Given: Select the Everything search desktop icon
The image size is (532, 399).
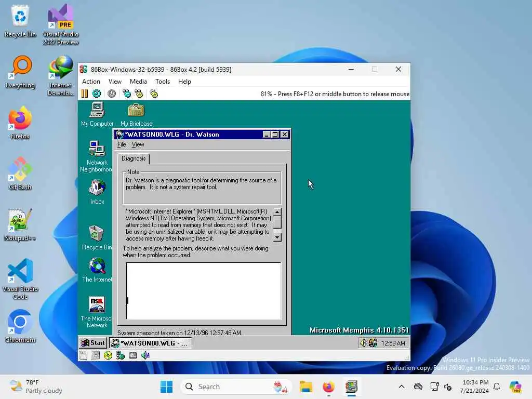Looking at the screenshot, I should 20,72.
